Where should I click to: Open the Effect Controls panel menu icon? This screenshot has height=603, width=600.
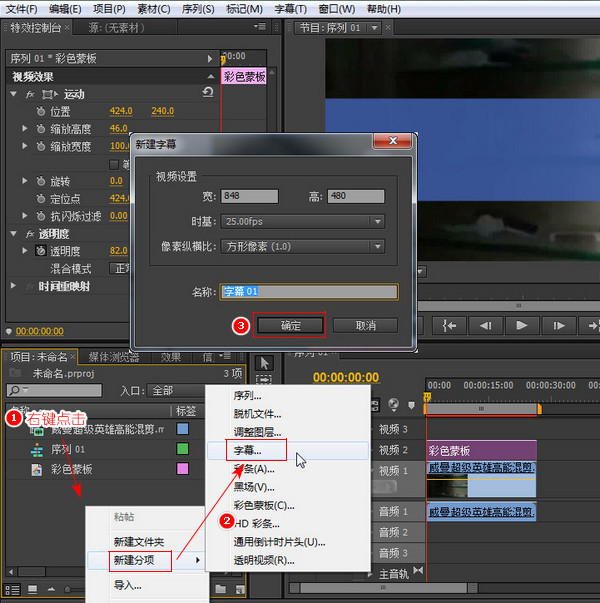tap(260, 27)
